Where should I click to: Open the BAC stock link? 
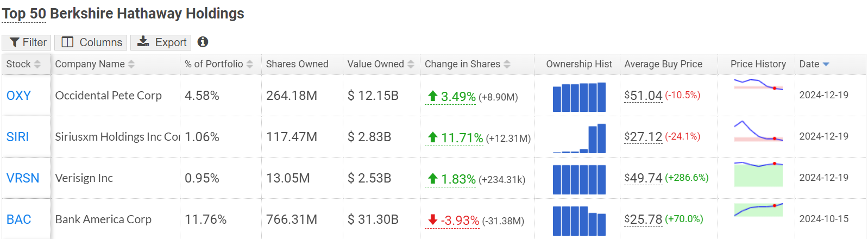(x=18, y=219)
